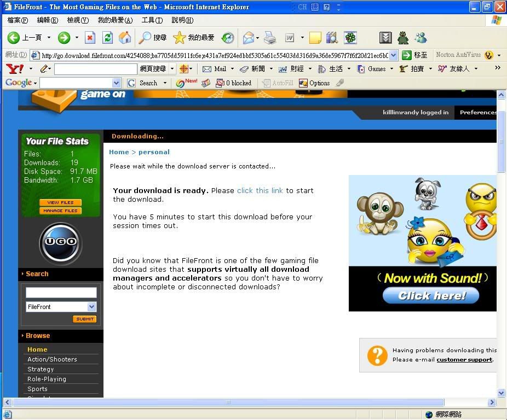Click the horizontal scrollbar thumb
Screen dimensions: 507x420
pos(228,402)
